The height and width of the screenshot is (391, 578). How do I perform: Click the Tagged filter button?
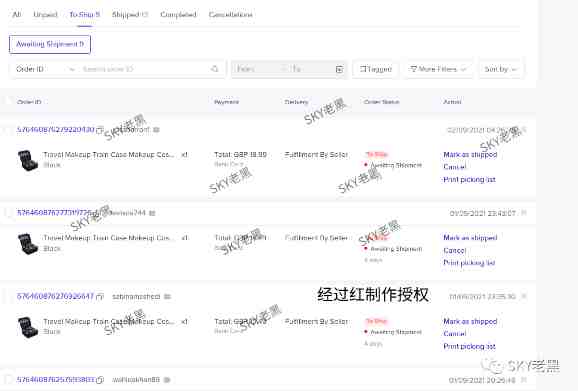pos(375,69)
